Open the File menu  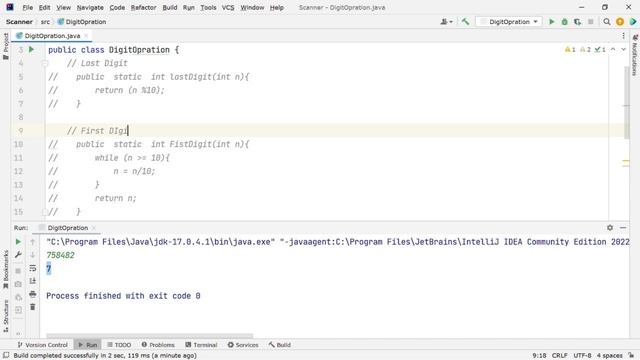(27, 7)
